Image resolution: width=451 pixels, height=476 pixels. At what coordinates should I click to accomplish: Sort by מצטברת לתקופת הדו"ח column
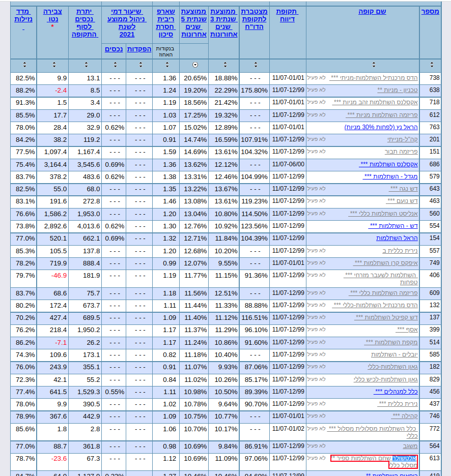(255, 66)
